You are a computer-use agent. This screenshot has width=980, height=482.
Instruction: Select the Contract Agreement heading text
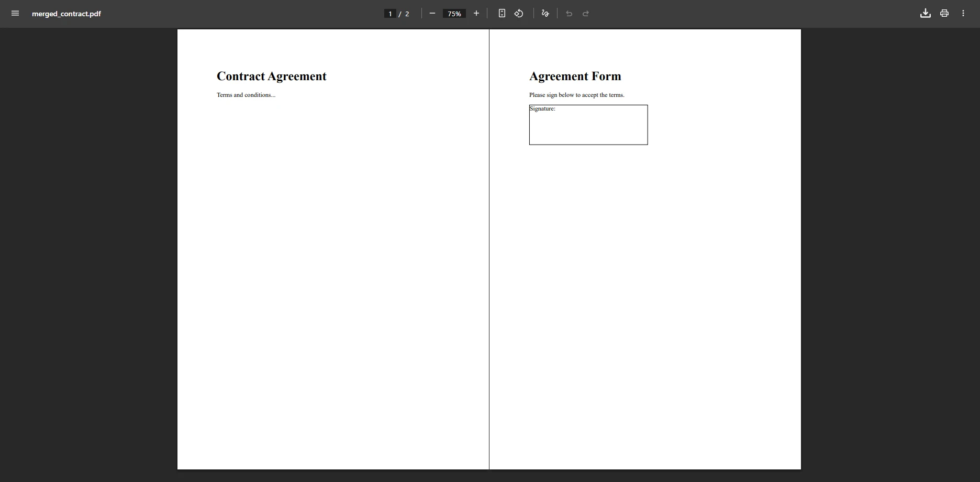[x=272, y=76]
